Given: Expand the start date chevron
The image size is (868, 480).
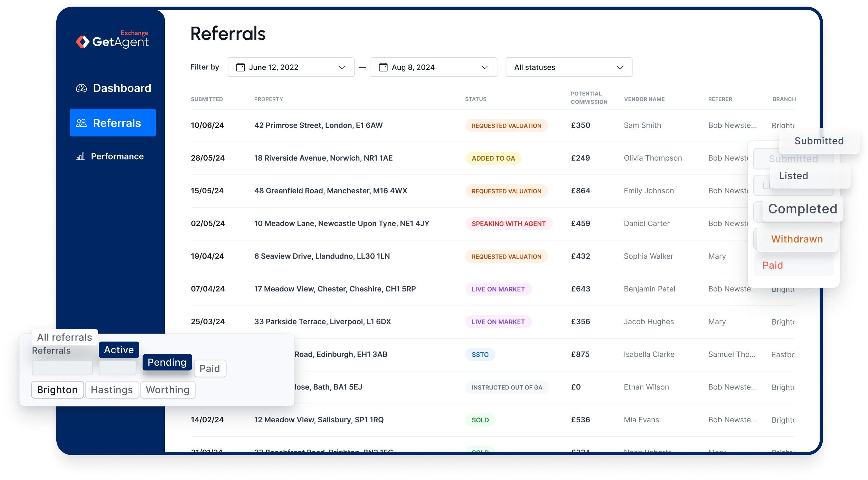Looking at the screenshot, I should [342, 67].
